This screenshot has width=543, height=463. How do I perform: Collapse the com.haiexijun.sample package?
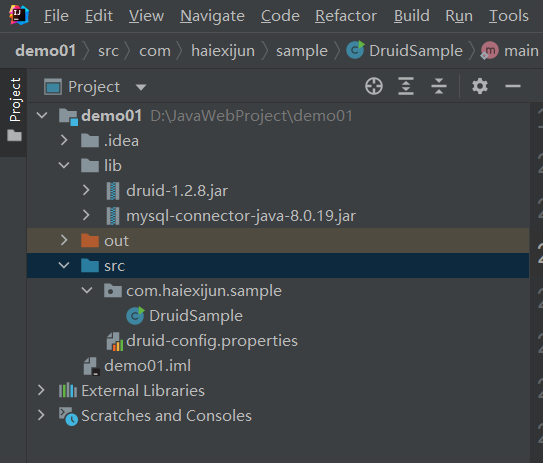coord(87,290)
